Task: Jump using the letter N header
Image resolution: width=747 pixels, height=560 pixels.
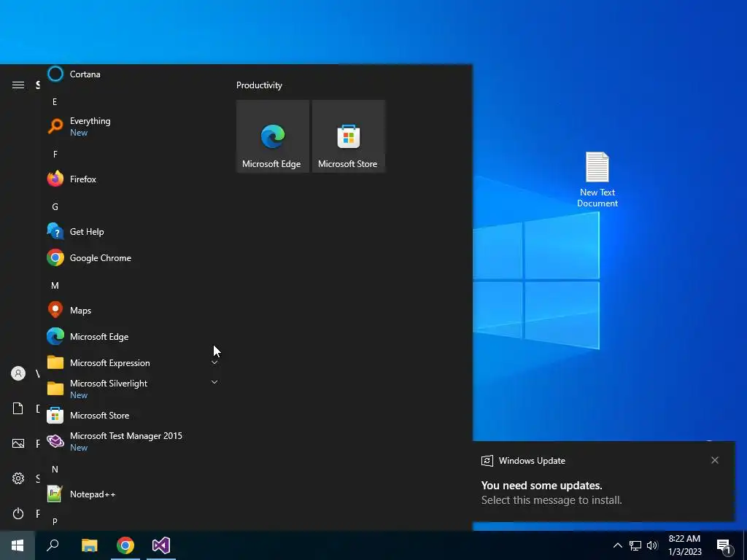Action: (55, 470)
